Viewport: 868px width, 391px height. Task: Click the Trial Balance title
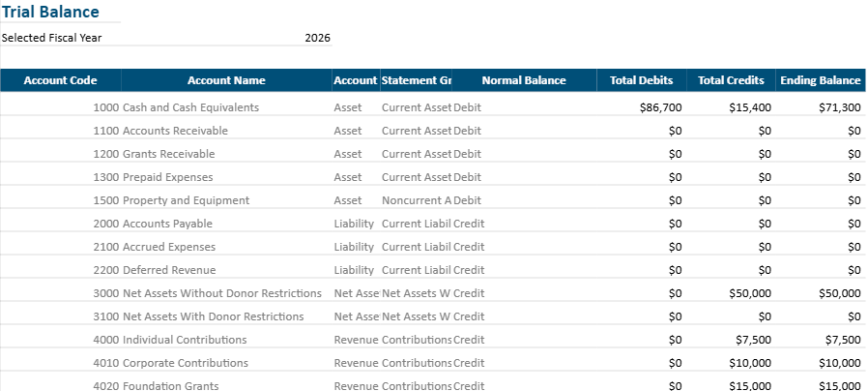50,13
